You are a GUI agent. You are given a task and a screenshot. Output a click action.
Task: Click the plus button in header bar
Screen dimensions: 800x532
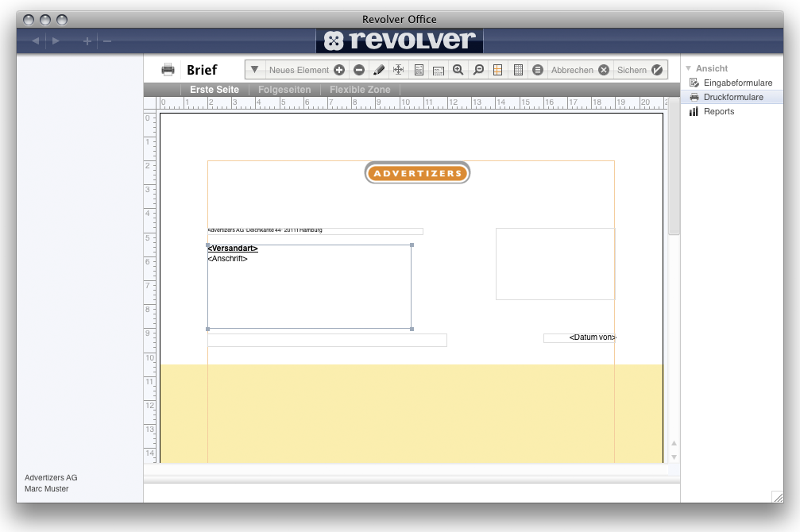(87, 40)
